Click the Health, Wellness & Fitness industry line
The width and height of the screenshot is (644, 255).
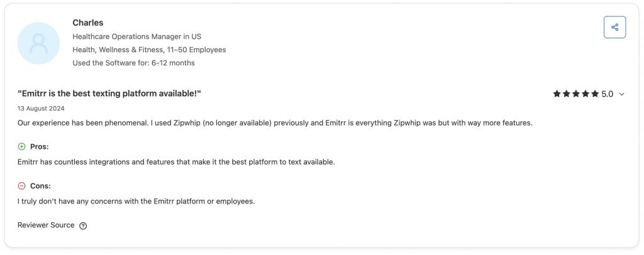(149, 50)
